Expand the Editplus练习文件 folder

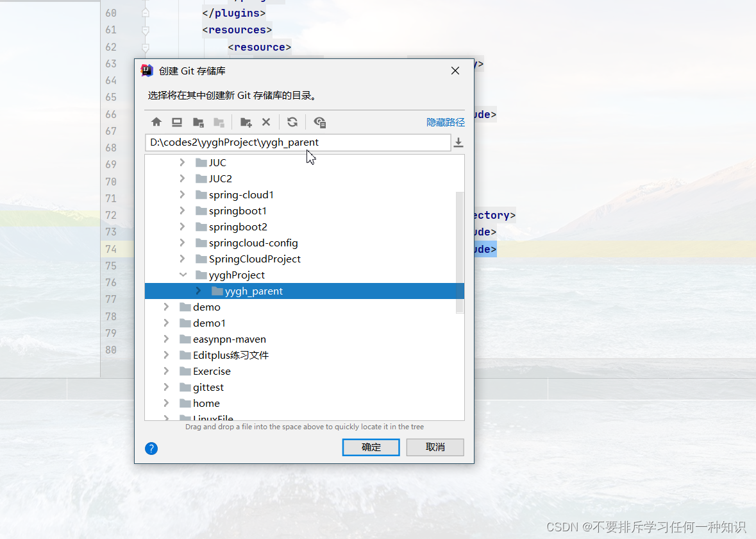(x=166, y=355)
